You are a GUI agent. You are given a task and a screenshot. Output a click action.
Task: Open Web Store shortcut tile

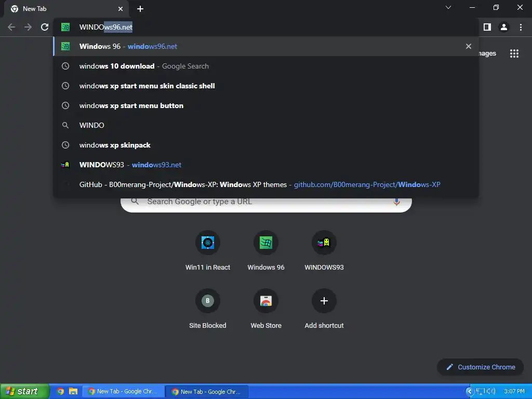(266, 309)
